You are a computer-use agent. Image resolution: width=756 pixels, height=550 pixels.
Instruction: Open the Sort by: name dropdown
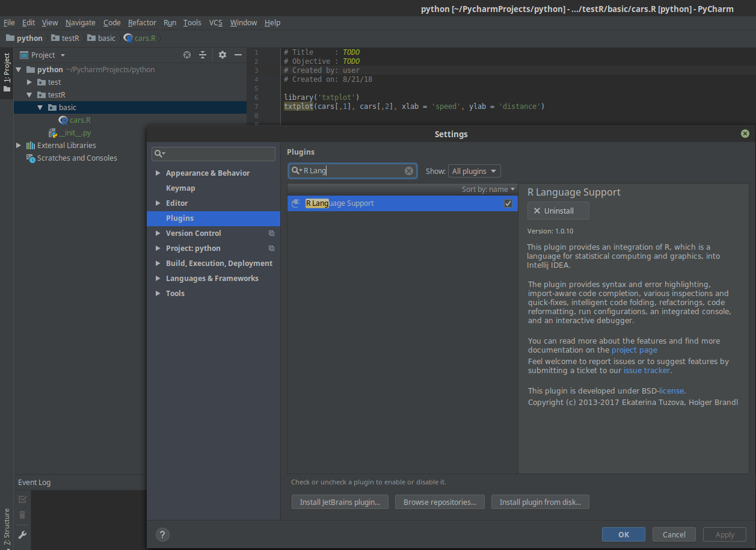488,189
